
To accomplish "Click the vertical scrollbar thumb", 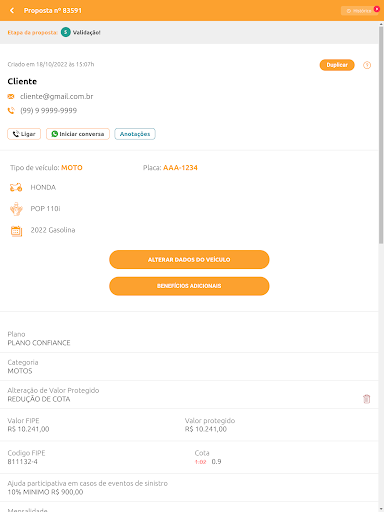I will [381, 135].
